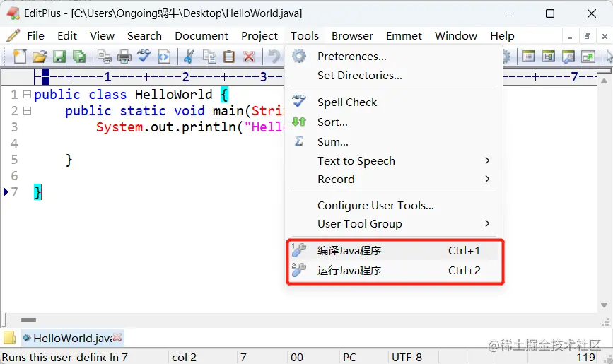This screenshot has height=364, width=613.
Task: Select Spell Check in the Tools menu
Action: (394, 102)
